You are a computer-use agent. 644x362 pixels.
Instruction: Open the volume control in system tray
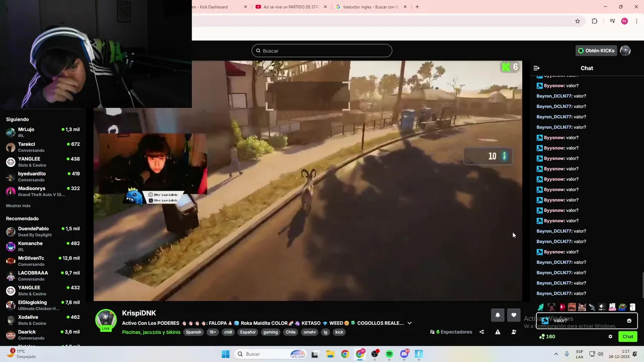point(601,354)
